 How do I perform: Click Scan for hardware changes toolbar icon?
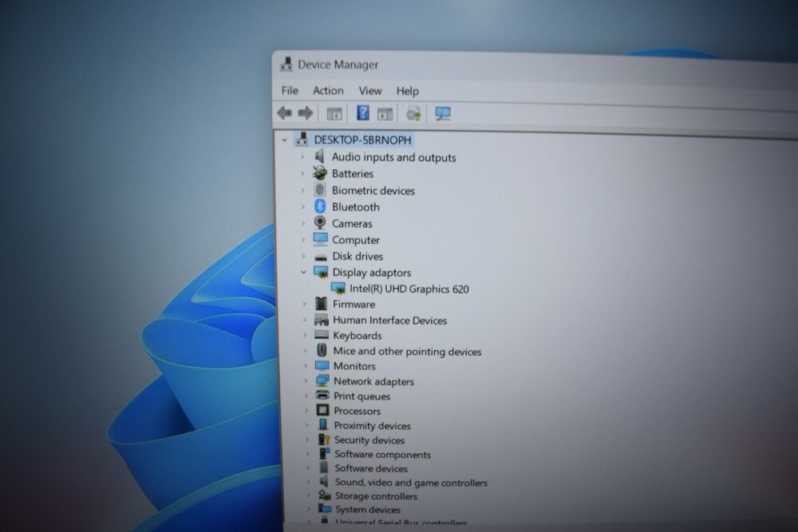coord(443,113)
